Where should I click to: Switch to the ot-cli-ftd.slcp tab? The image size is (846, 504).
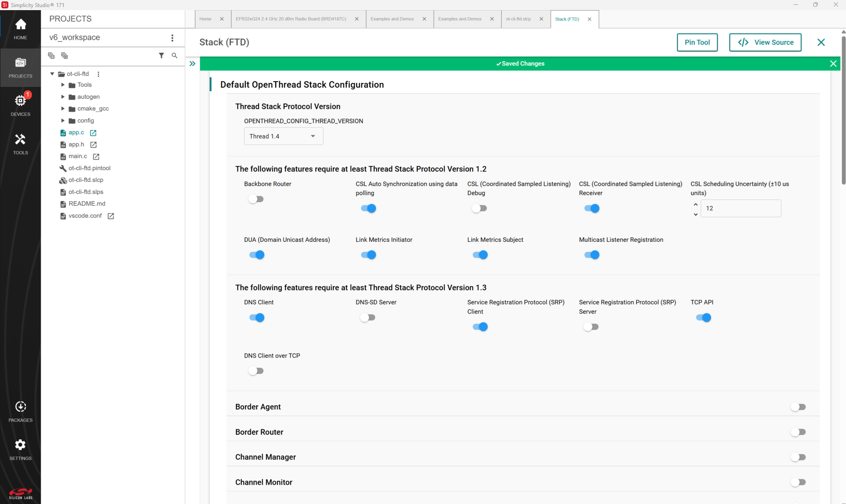coord(518,19)
